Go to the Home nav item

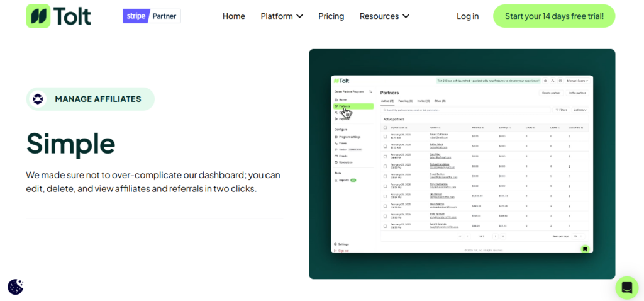pyautogui.click(x=234, y=16)
